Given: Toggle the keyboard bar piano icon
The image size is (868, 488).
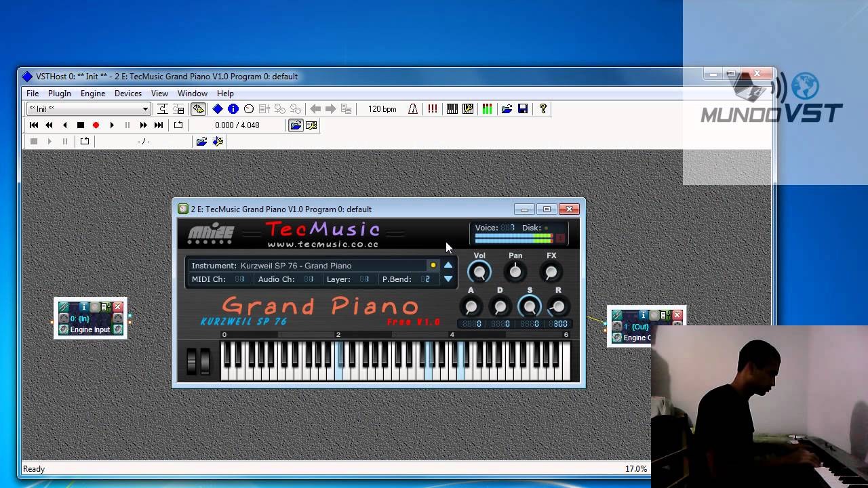Looking at the screenshot, I should 452,109.
